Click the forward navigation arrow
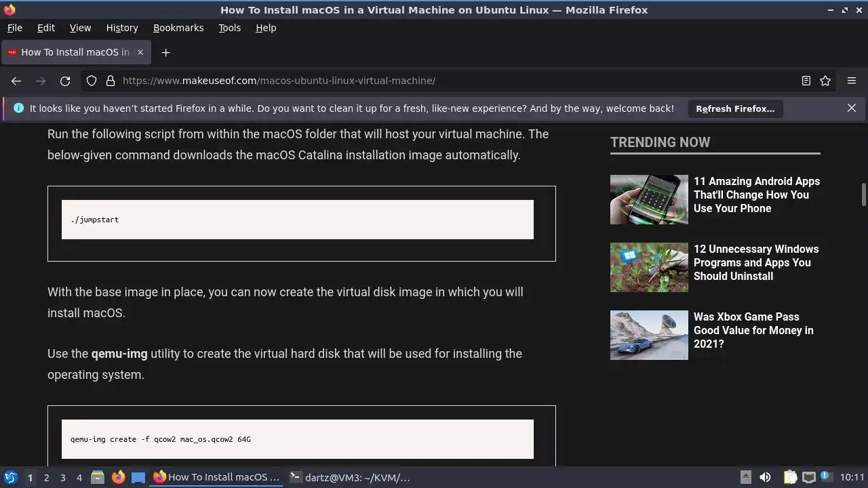This screenshot has height=488, width=868. click(41, 81)
